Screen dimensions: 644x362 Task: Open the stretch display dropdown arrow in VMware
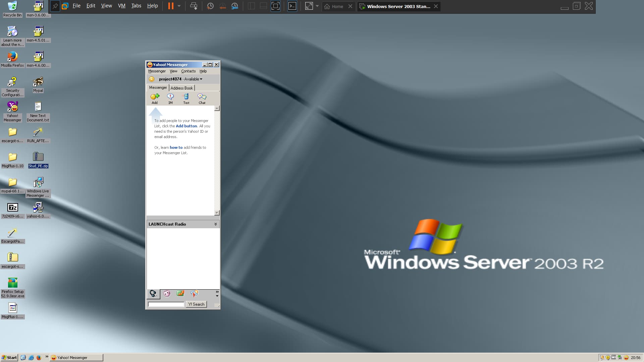317,6
